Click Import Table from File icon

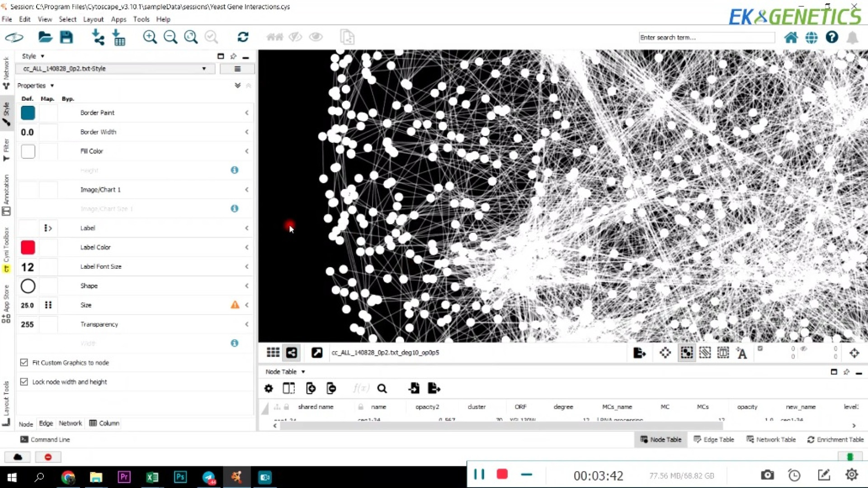click(x=119, y=37)
